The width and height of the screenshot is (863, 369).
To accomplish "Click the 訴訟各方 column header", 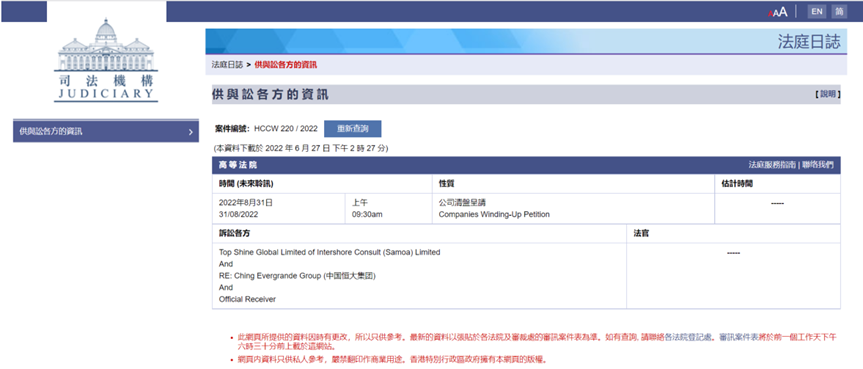I will pyautogui.click(x=234, y=234).
